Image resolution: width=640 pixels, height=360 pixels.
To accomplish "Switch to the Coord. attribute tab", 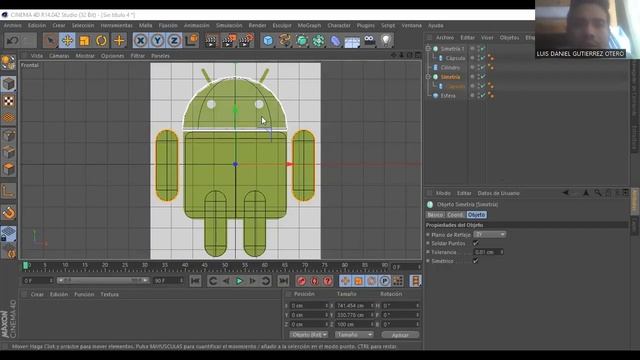I will point(455,215).
